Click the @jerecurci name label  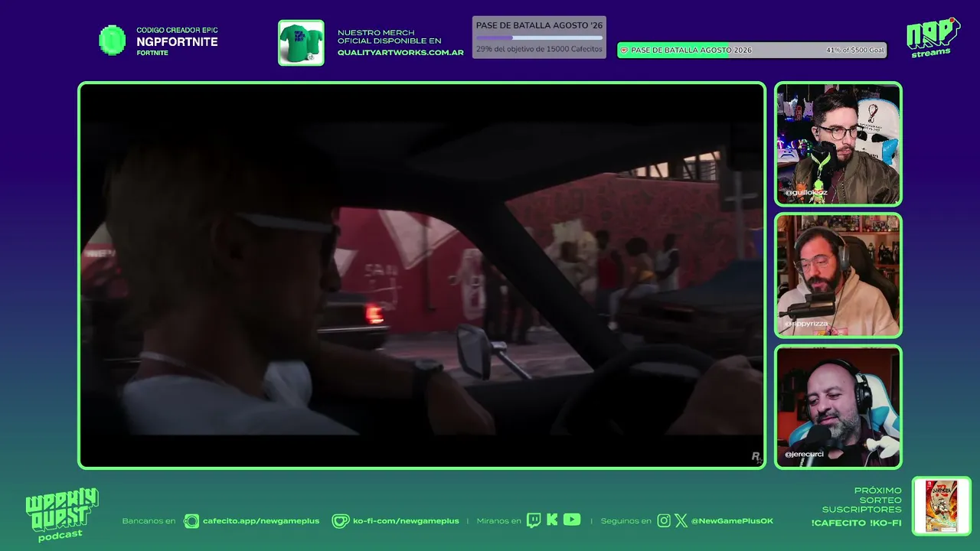[804, 455]
